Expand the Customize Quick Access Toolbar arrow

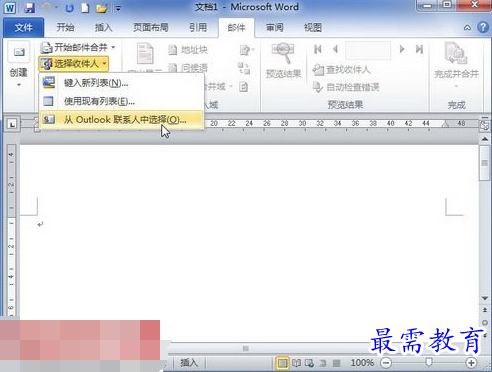(x=118, y=8)
